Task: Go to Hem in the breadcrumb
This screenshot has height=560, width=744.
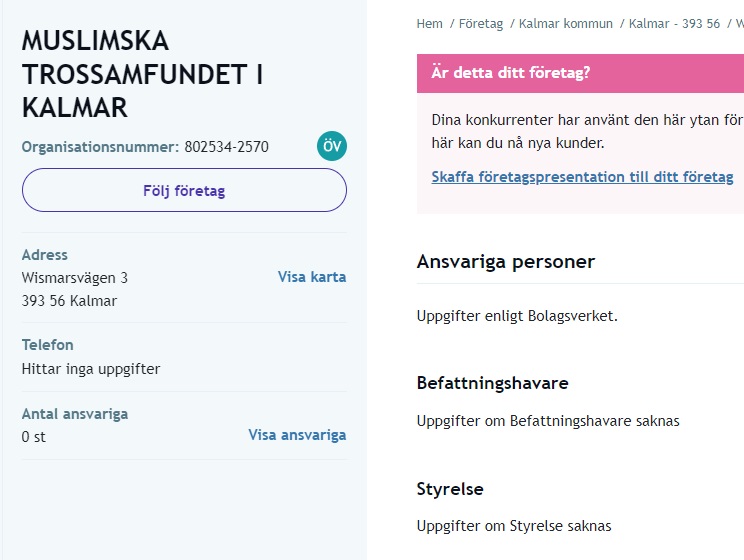Action: (x=430, y=24)
